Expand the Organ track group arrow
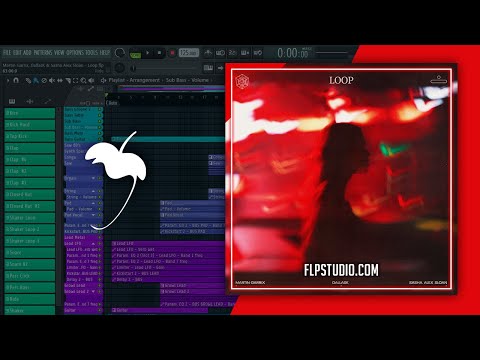Viewport: 480px width, 360px height. 93,179
